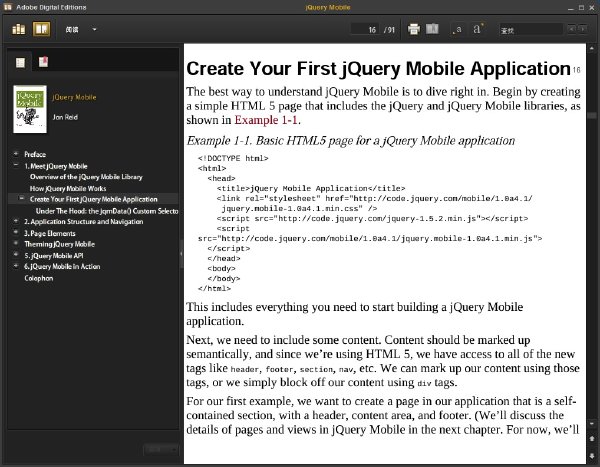This screenshot has width=600, height=467.
Task: Click heading Create Your First jQuery Mobile Application
Action: 378,69
